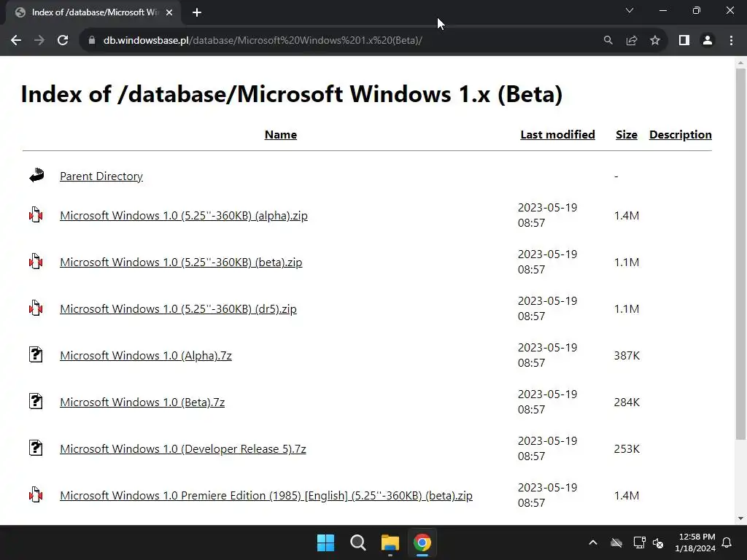
Task: Open the Parent Directory link
Action: tap(101, 176)
